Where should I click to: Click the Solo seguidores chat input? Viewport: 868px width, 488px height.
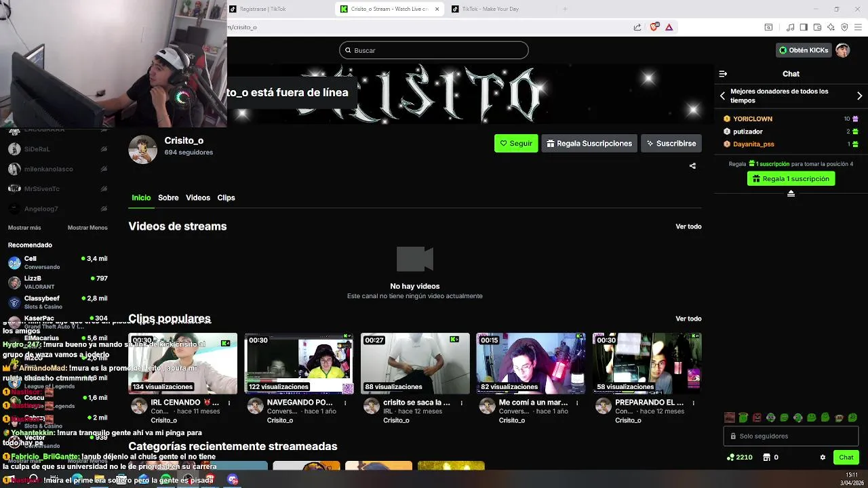coord(791,436)
